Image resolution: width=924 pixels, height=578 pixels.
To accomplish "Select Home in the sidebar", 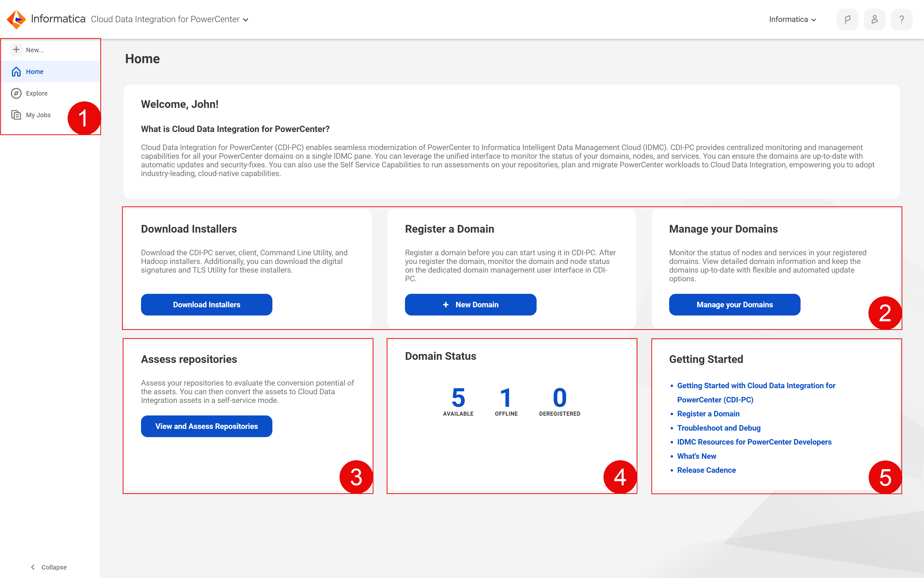I will (x=50, y=72).
